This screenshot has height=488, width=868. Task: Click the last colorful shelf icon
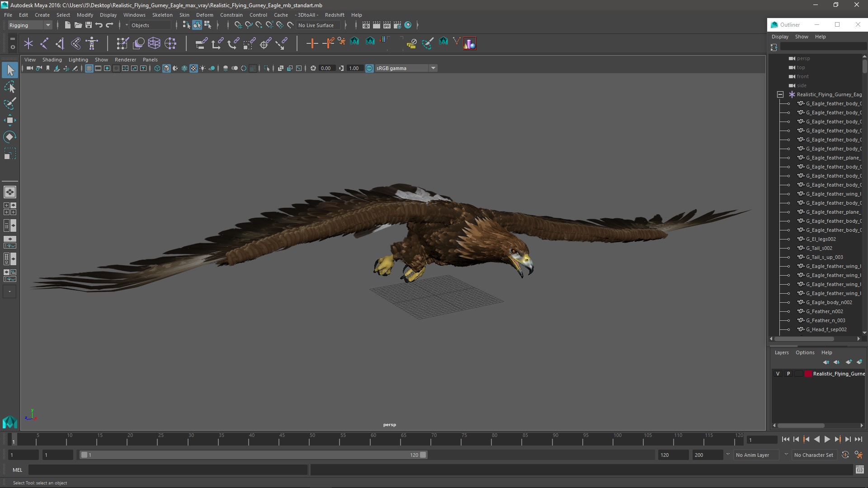pyautogui.click(x=469, y=43)
